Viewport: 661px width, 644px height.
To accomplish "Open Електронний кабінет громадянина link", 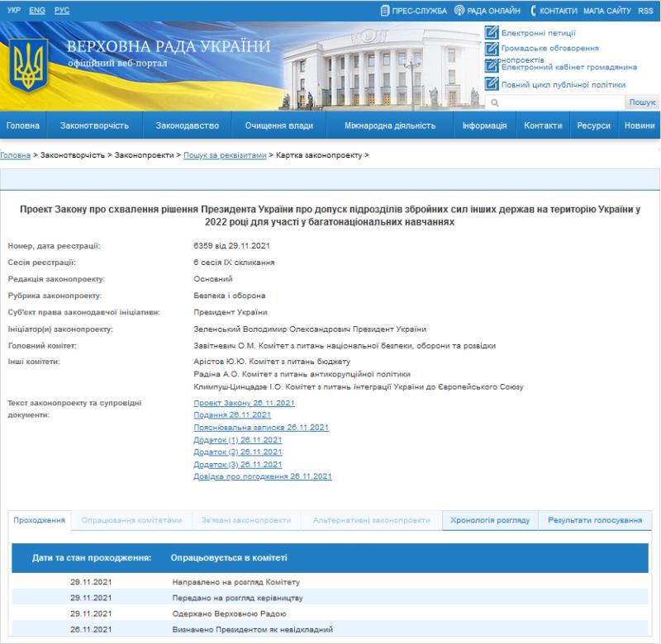I will tap(569, 67).
